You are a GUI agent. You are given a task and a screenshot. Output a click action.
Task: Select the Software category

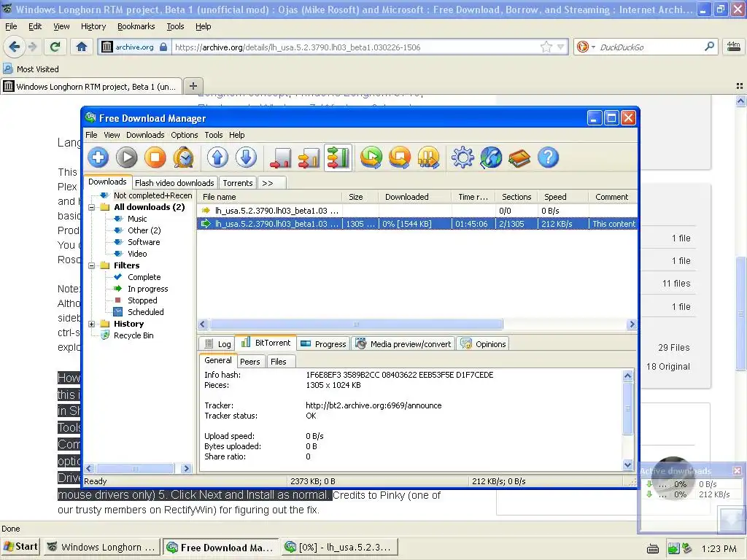[144, 242]
